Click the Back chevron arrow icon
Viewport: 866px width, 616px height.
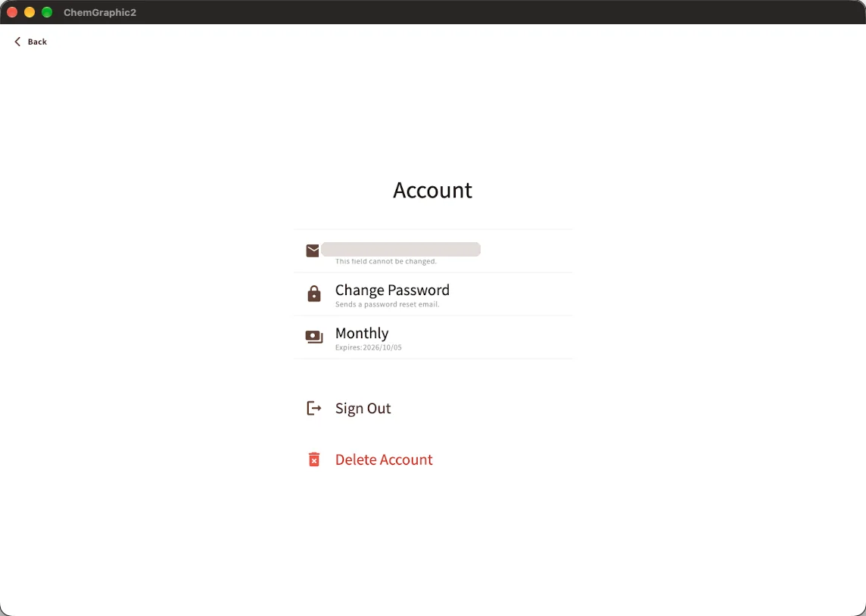click(17, 42)
